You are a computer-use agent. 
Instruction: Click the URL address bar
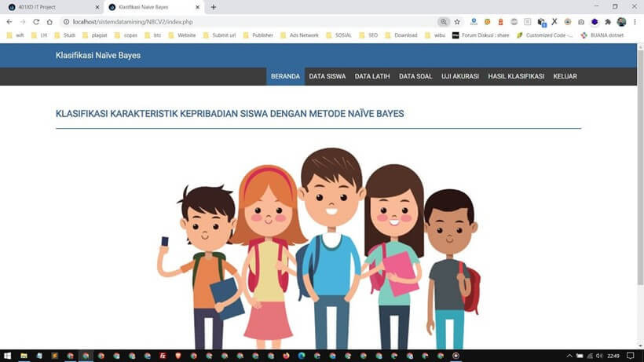pos(236,22)
